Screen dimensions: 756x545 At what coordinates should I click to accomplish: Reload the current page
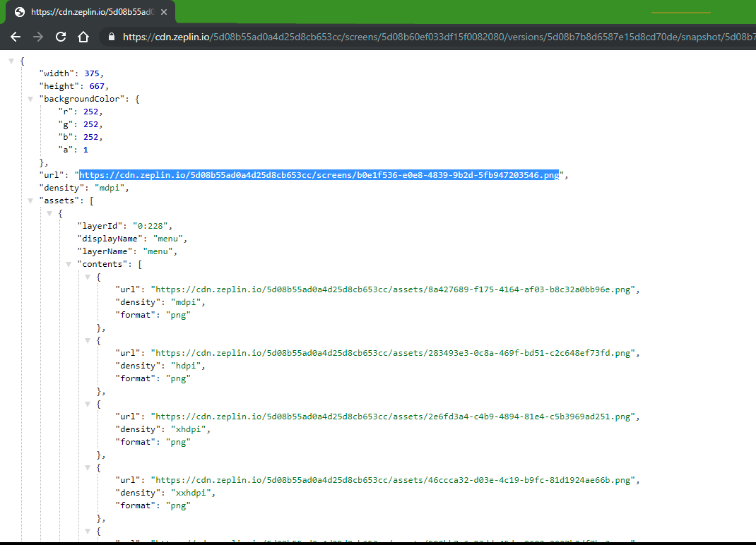click(61, 37)
